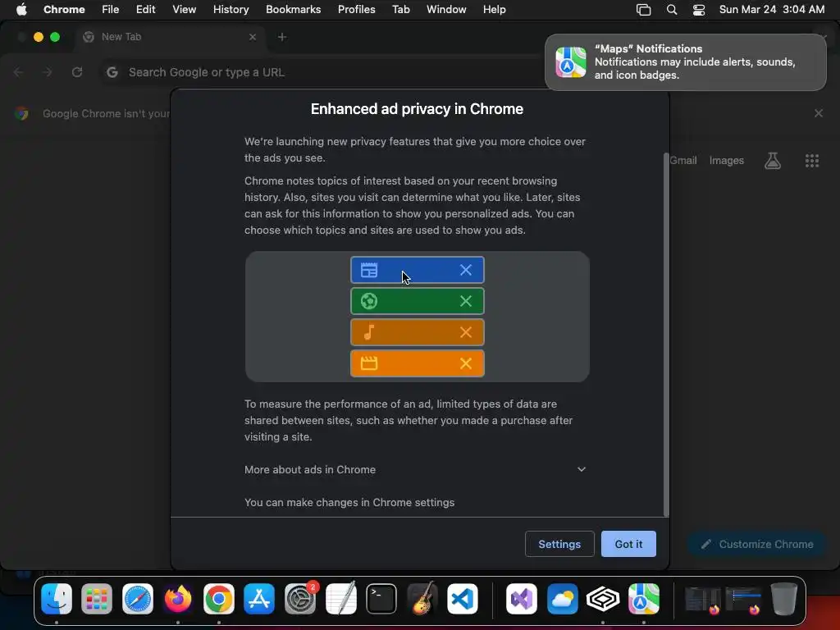
Task: Open the Gmail link
Action: [683, 160]
